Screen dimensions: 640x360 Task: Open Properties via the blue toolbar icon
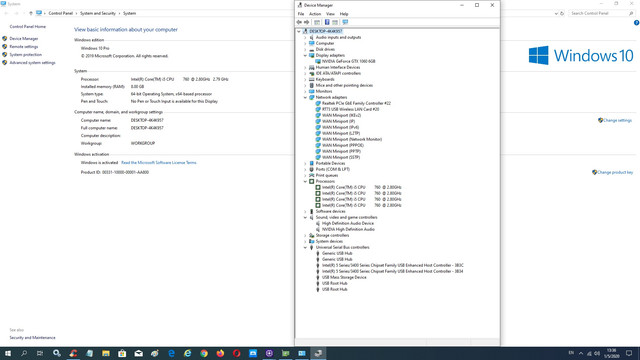click(x=327, y=22)
